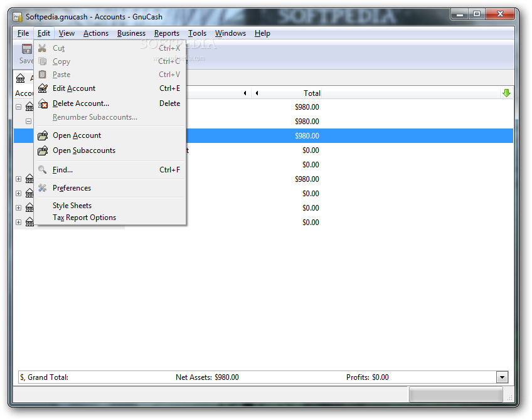Viewport: 532px width, 420px height.
Task: Collapse the second-level account row
Action: (x=28, y=121)
